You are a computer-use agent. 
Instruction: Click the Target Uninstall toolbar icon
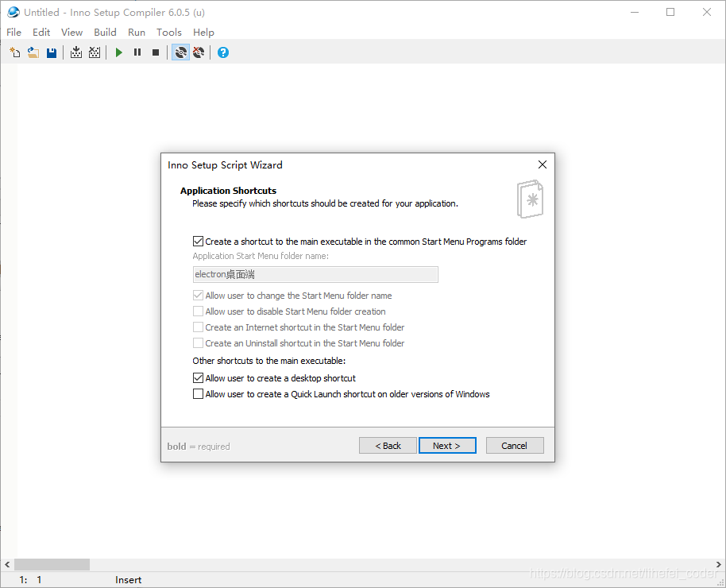[x=199, y=52]
